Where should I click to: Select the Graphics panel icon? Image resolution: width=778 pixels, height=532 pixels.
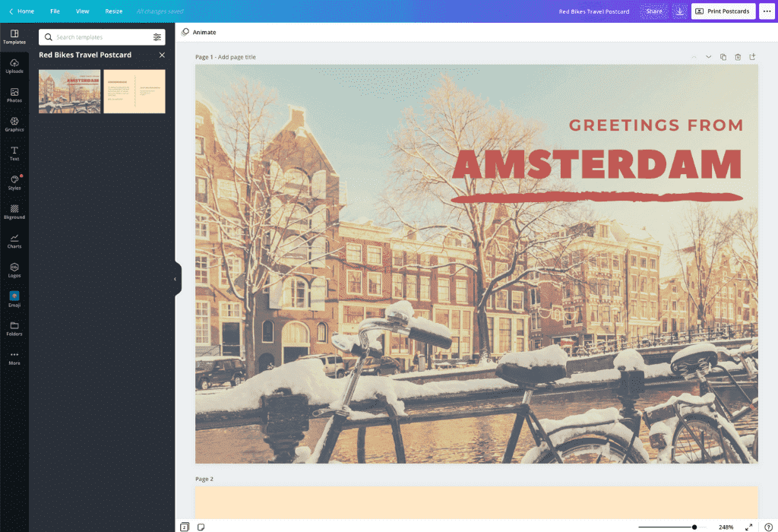[x=14, y=123]
